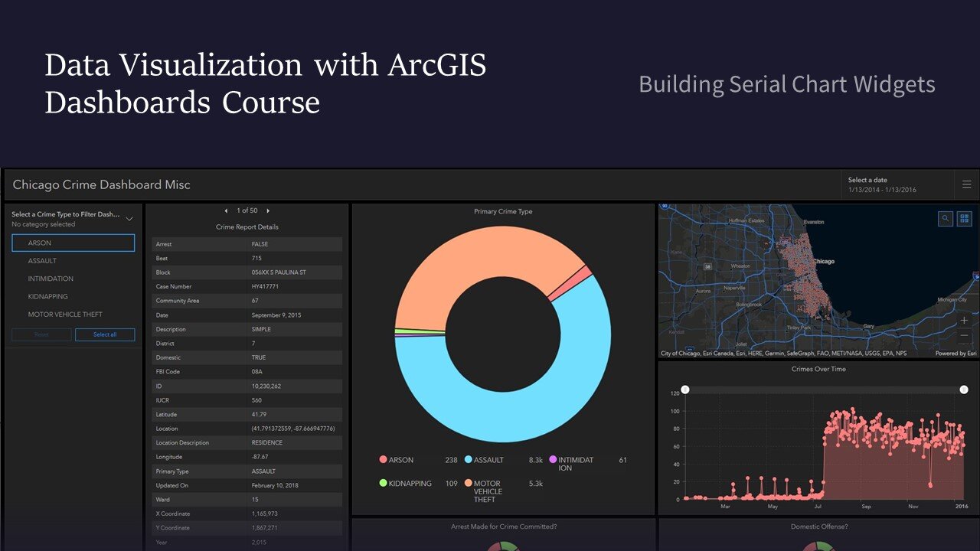Click the Arrest value FALSE

(260, 244)
